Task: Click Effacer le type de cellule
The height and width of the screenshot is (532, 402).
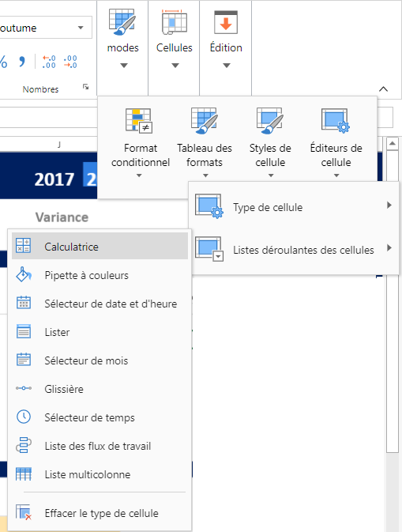Action: [x=100, y=513]
